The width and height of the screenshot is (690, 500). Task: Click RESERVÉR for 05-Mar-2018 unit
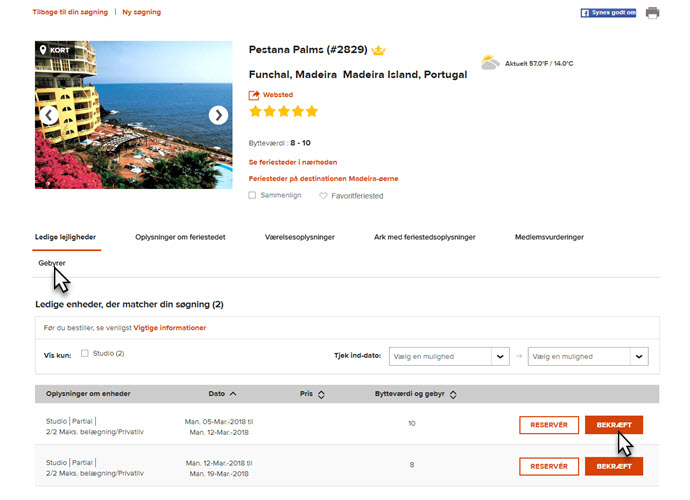[x=549, y=425]
